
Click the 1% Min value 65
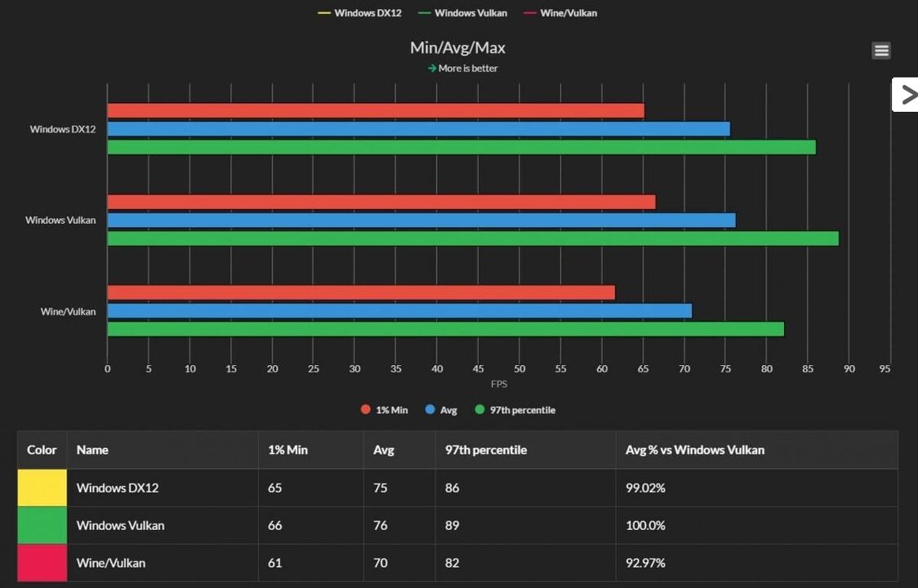coord(274,488)
